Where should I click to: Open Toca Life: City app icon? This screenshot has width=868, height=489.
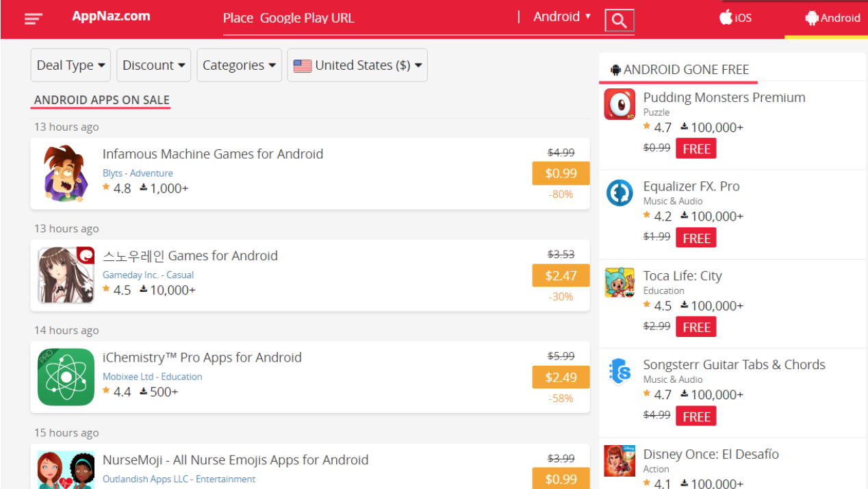pos(620,282)
